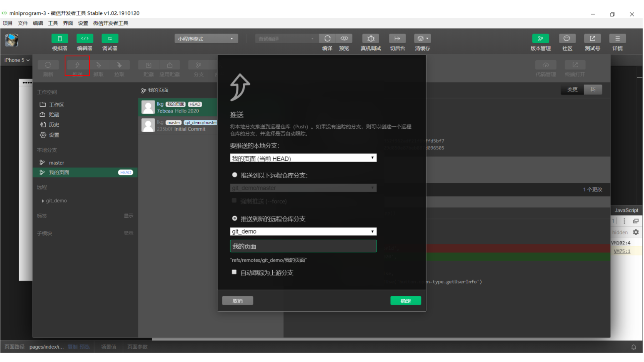The image size is (644, 362).
Task: Open the 工具 menu
Action: (53, 23)
